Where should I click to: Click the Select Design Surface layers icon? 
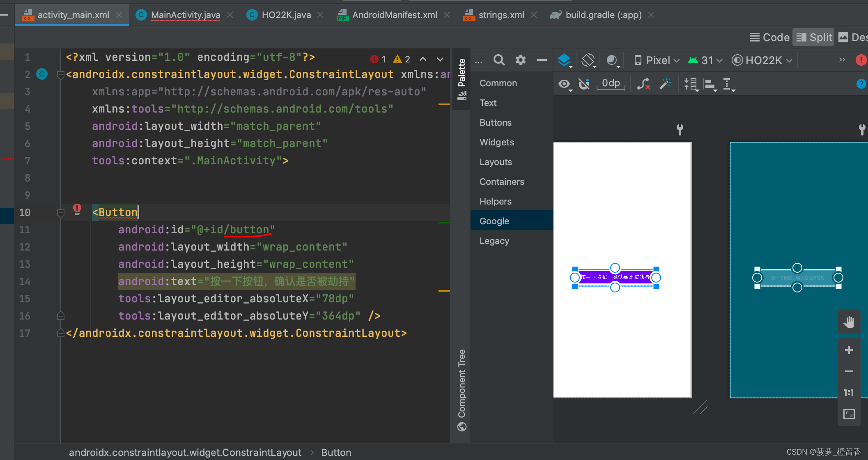pyautogui.click(x=565, y=60)
